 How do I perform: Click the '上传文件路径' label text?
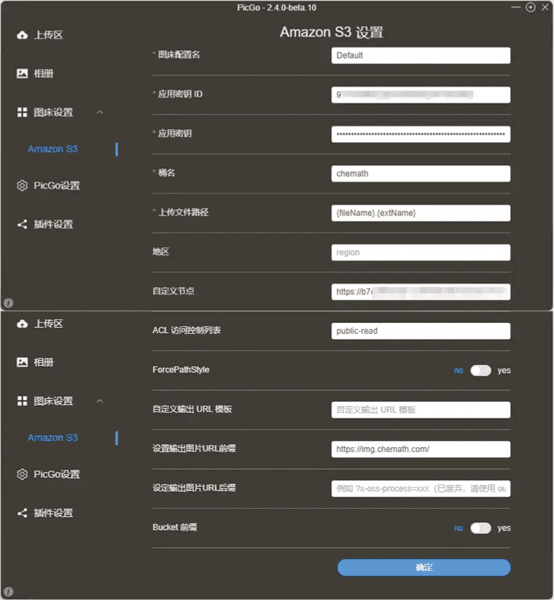[183, 212]
